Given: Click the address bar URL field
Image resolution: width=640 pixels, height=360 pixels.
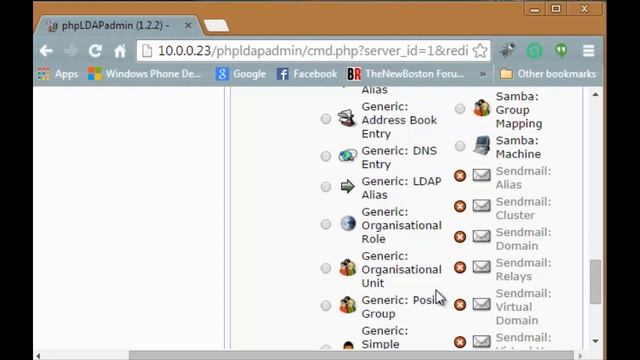Looking at the screenshot, I should click(x=313, y=51).
